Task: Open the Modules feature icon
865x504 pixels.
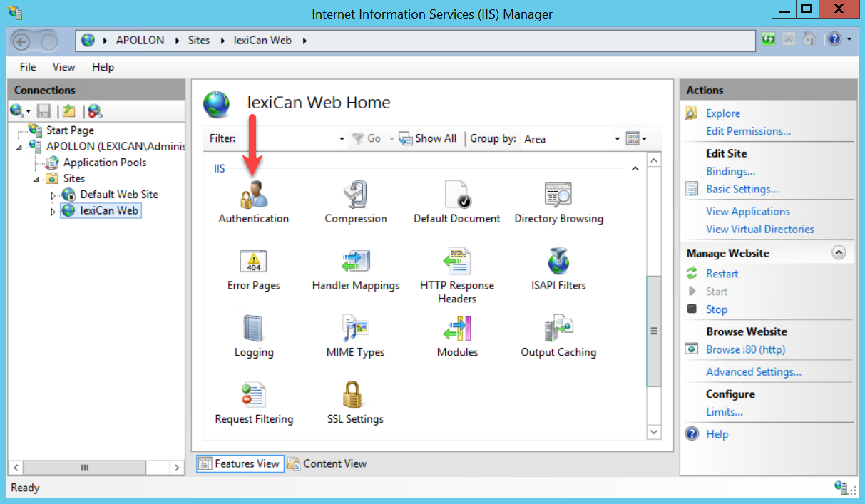Action: (x=456, y=329)
